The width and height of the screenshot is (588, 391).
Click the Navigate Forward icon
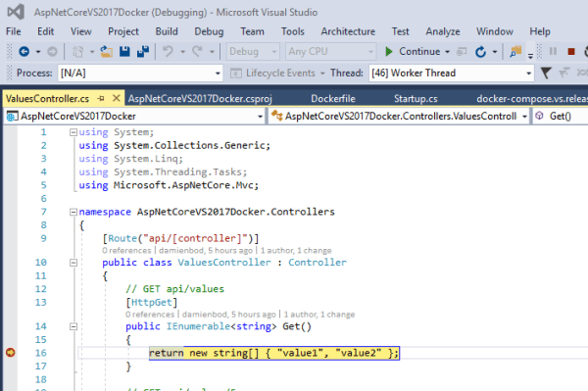tap(52, 51)
